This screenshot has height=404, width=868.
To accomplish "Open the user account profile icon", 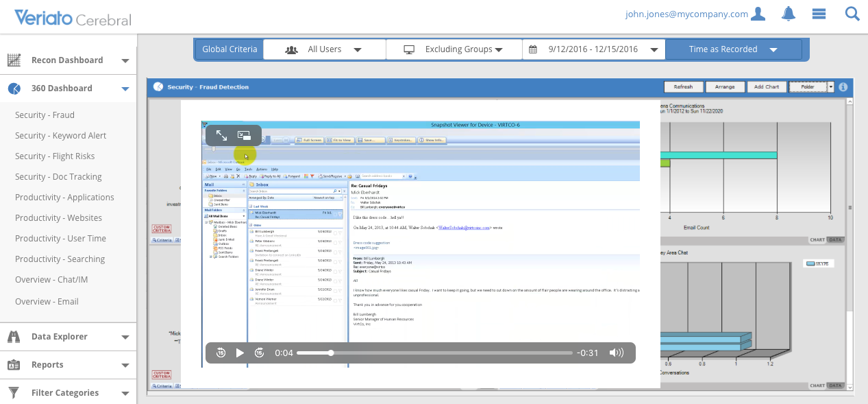I will 758,14.
